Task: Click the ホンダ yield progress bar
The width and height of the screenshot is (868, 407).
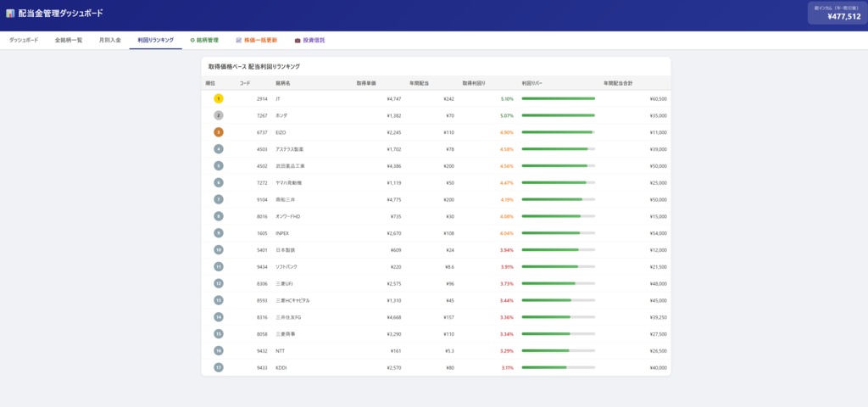Action: pos(558,115)
